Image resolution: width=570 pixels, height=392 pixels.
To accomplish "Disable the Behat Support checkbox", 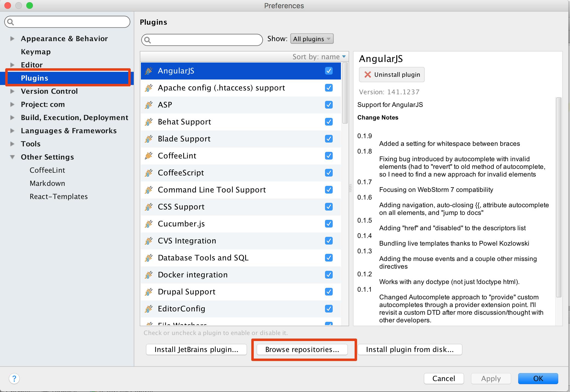I will 329,122.
